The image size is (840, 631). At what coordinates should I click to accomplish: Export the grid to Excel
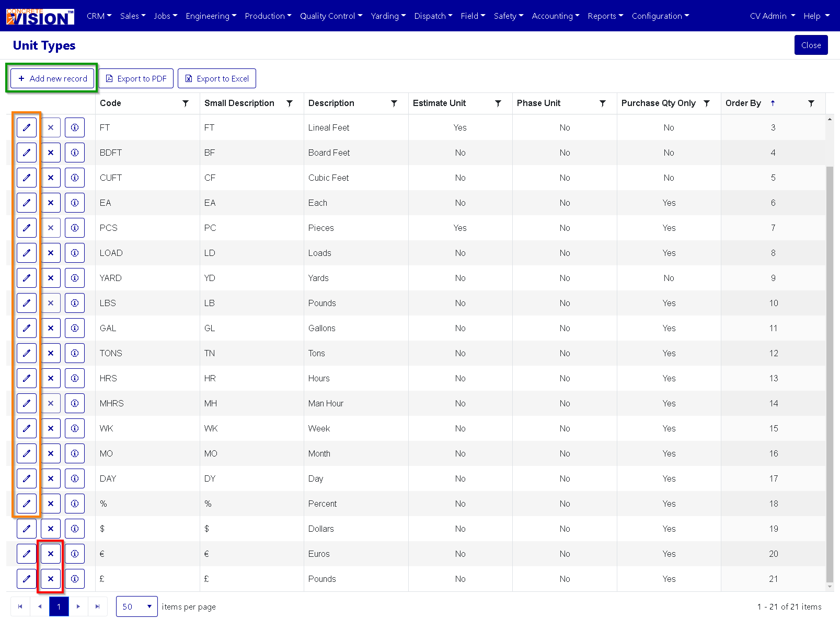pos(217,78)
